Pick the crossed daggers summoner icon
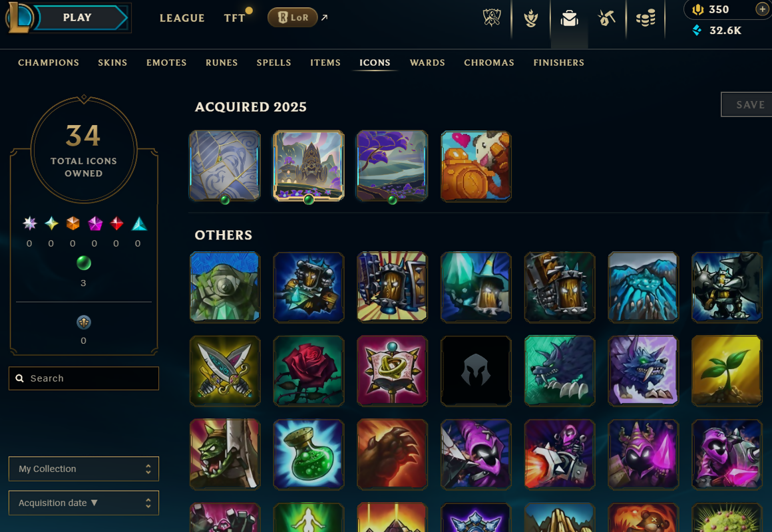The height and width of the screenshot is (532, 772). [x=225, y=370]
